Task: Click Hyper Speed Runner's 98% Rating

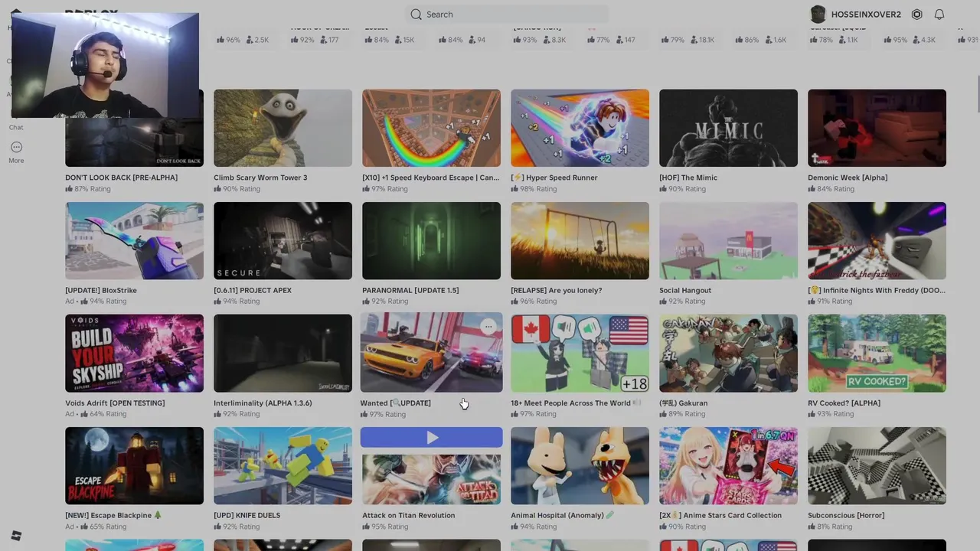Action: coord(534,189)
